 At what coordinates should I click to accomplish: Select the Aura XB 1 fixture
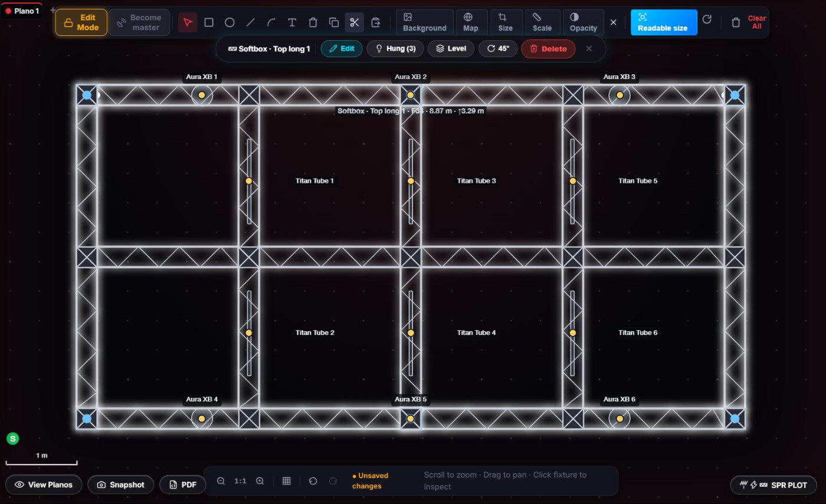pyautogui.click(x=202, y=95)
